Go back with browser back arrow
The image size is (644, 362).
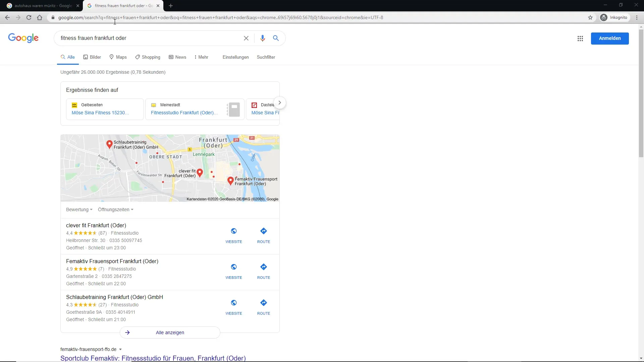click(x=7, y=17)
